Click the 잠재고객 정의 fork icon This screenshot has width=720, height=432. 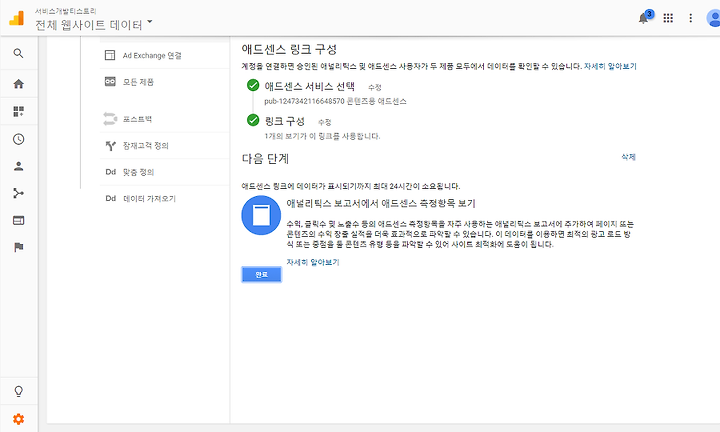pos(111,146)
